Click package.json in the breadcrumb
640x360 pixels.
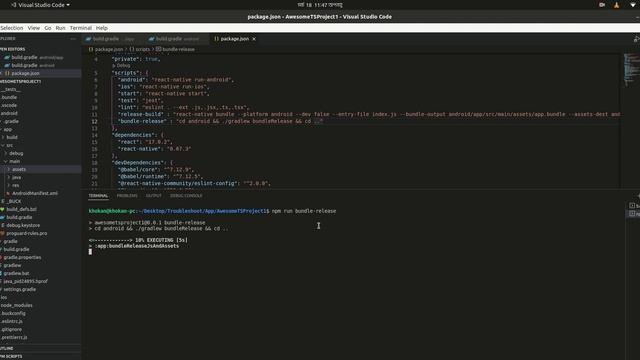(x=109, y=49)
